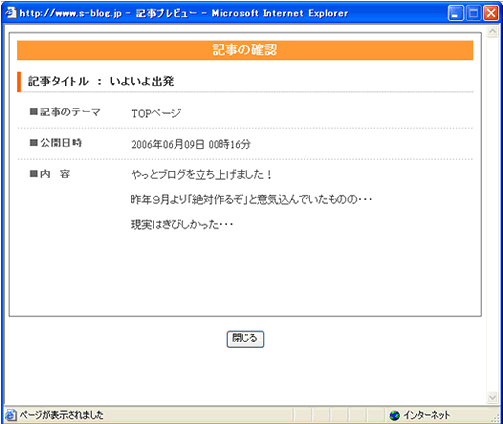This screenshot has height=424, width=503.
Task: Click the article title いよいよ出発
Action: point(142,81)
